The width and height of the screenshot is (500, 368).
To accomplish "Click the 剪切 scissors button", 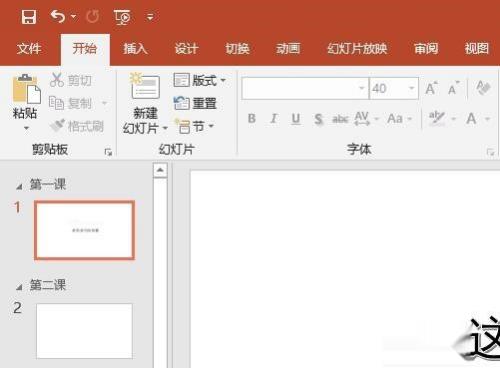I will (70, 80).
